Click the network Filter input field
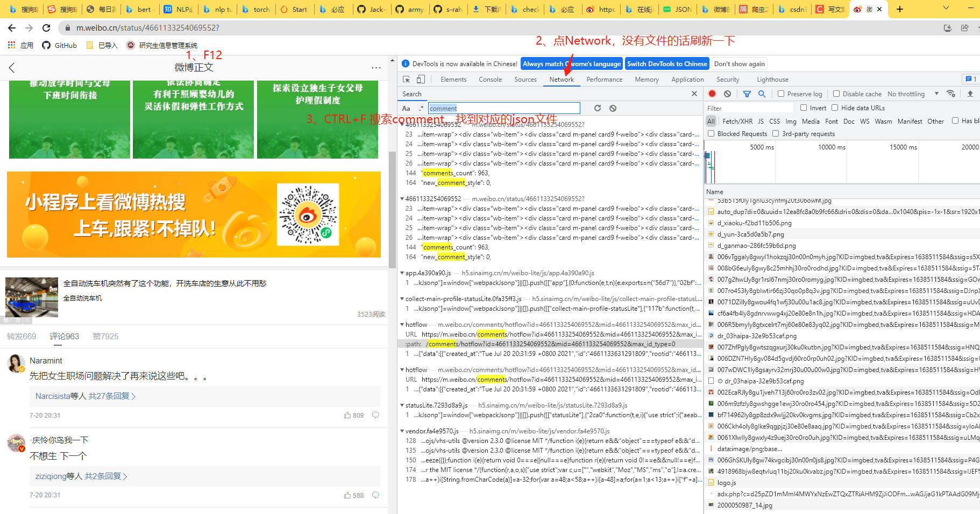Screen dimensions: 980x514 [750, 108]
